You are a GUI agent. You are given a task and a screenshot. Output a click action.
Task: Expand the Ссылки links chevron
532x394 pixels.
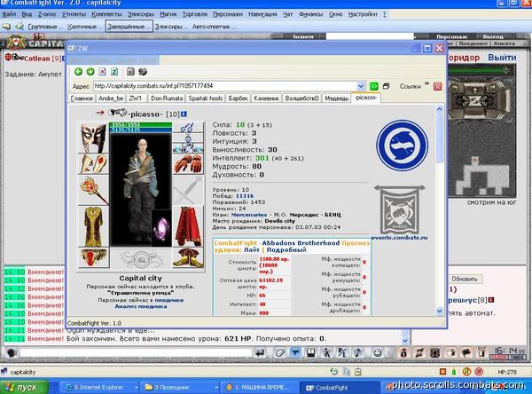(x=426, y=83)
